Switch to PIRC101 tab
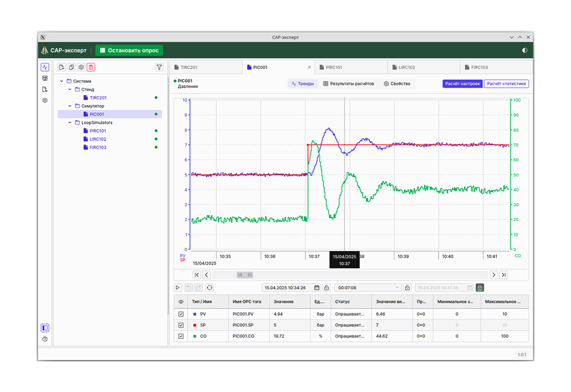 click(351, 67)
